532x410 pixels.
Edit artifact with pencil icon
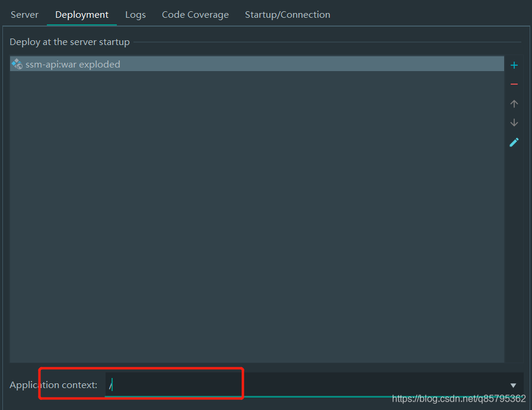(x=514, y=142)
